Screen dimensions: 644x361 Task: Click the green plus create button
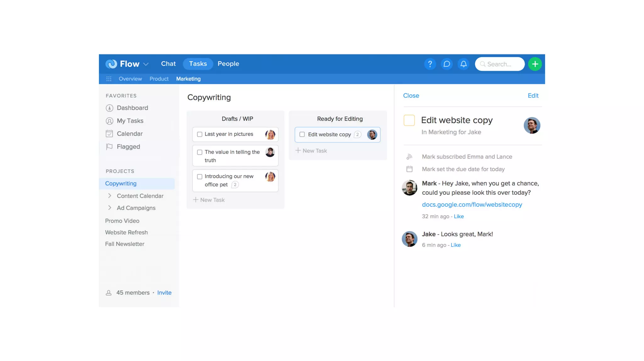[x=535, y=64]
